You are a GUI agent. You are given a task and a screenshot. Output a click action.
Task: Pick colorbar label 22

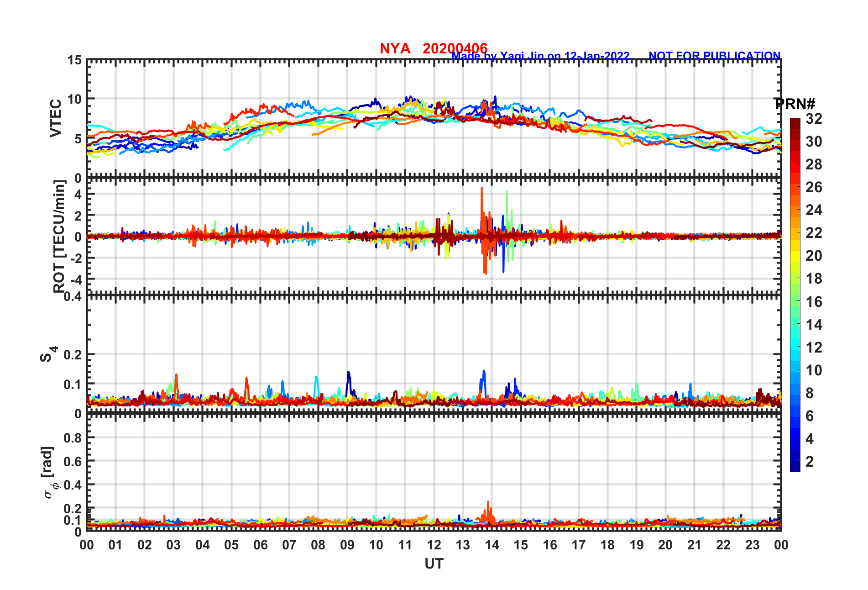(x=814, y=233)
